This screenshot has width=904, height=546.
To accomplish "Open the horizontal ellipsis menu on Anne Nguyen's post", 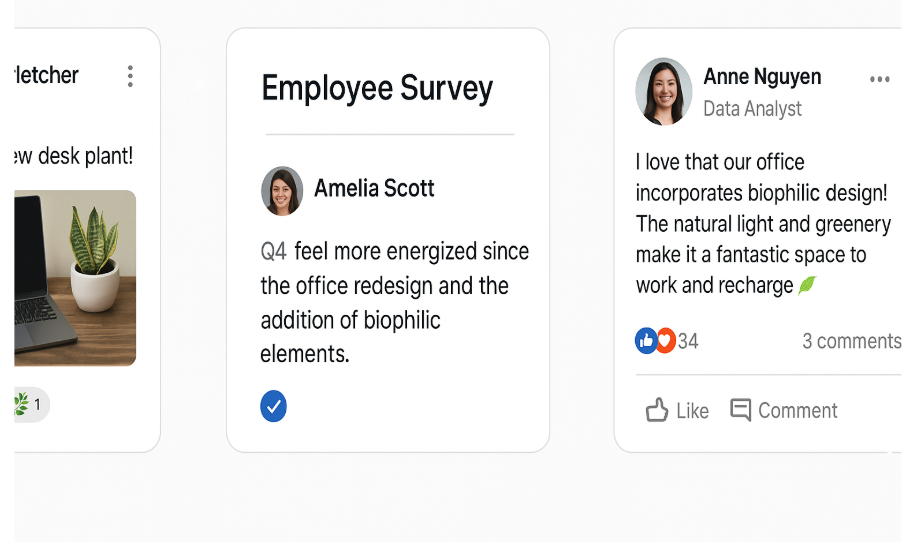I will click(x=879, y=80).
